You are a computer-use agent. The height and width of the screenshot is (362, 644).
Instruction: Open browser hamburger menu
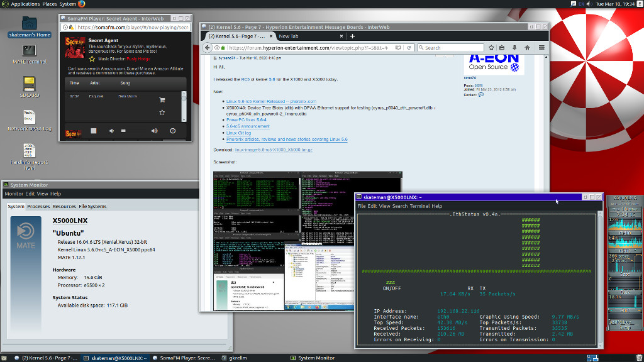[x=541, y=48]
